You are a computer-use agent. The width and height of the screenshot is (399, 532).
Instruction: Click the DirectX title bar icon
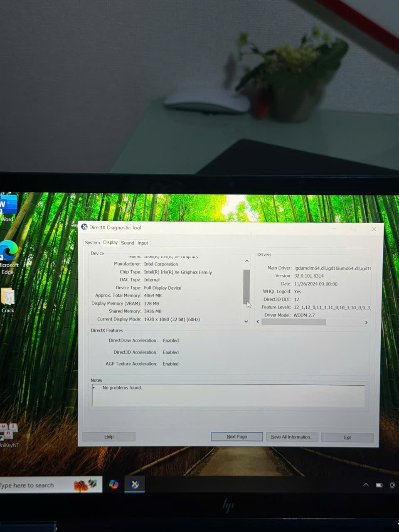(x=84, y=227)
